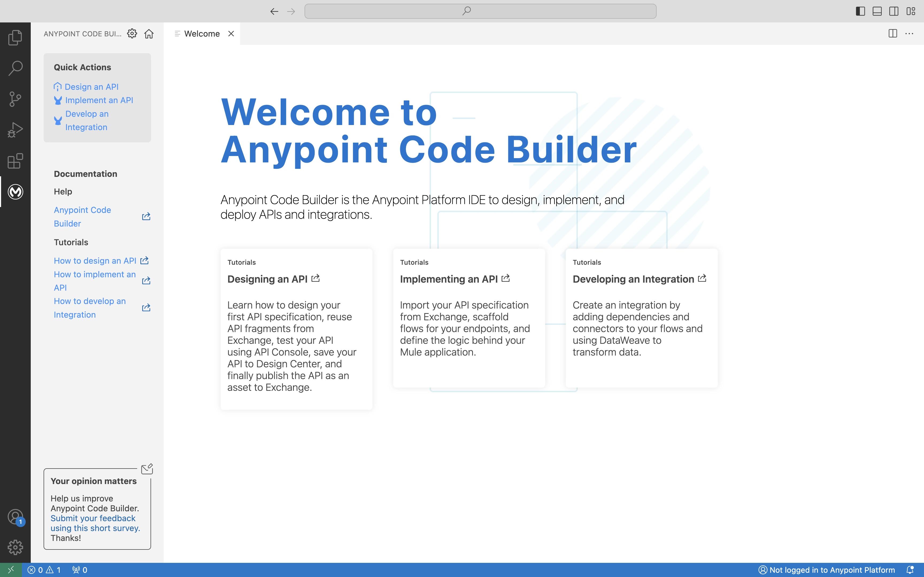
Task: Toggle the primary side bar visibility
Action: click(x=860, y=11)
